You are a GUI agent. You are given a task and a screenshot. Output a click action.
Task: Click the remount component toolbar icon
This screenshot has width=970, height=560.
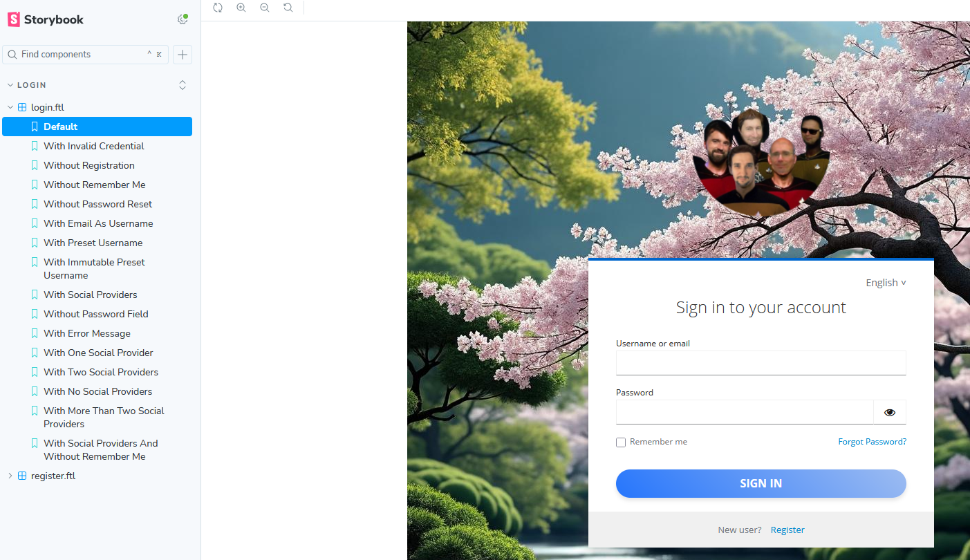click(218, 8)
